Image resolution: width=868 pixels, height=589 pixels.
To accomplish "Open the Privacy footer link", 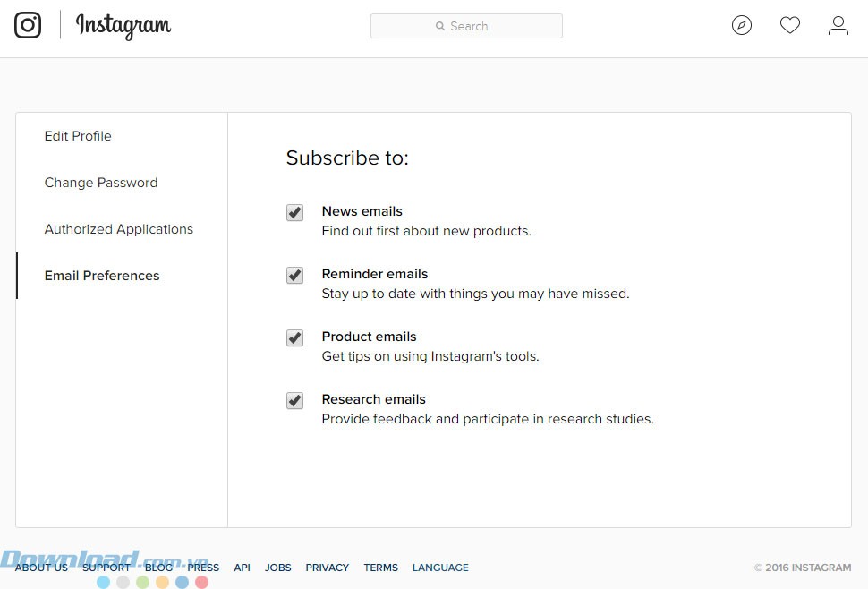I will tap(328, 568).
